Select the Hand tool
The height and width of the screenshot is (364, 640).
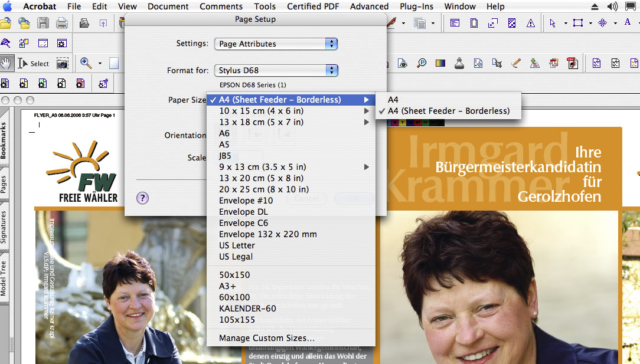click(7, 63)
